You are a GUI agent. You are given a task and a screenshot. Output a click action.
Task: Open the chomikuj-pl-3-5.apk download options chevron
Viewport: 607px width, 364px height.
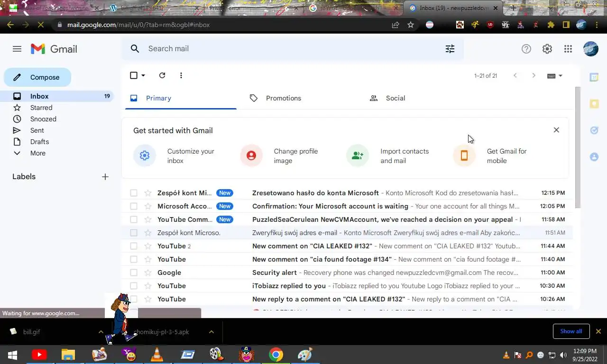[x=212, y=332]
